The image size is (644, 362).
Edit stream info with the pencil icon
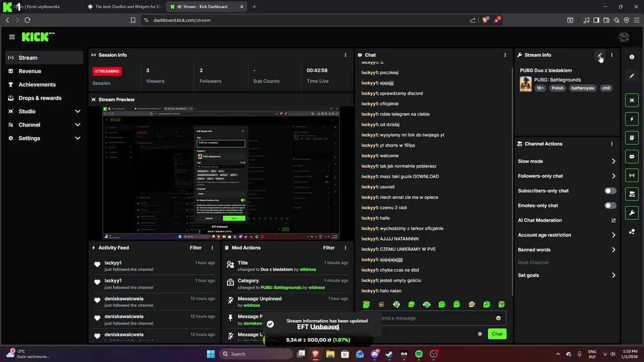tap(600, 55)
